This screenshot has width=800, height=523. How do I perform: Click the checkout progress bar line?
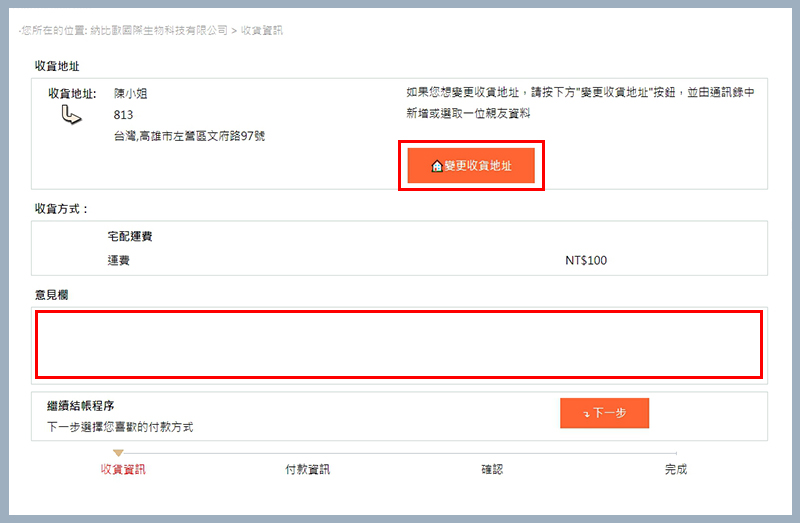pos(400,453)
